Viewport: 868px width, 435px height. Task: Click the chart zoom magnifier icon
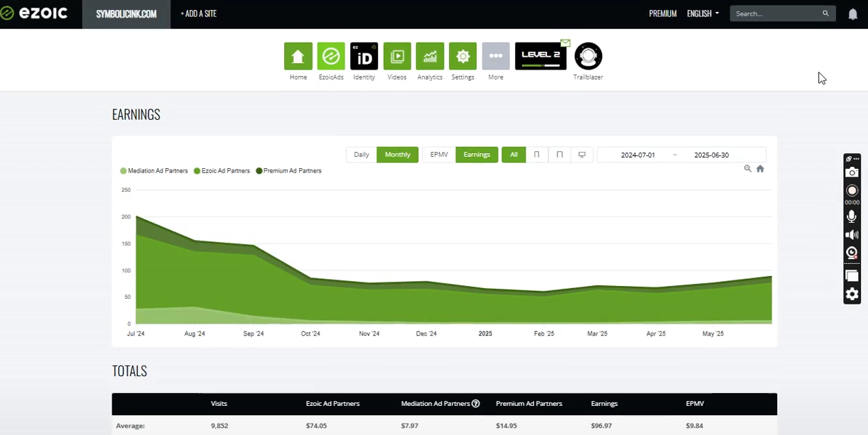(747, 169)
